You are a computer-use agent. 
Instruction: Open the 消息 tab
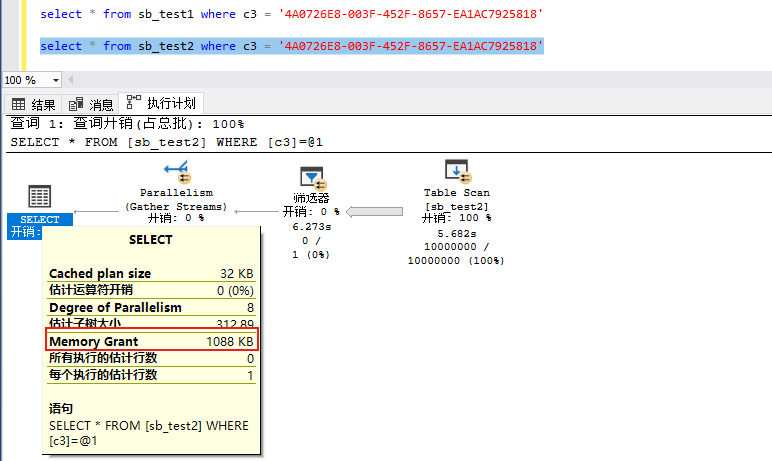(91, 104)
